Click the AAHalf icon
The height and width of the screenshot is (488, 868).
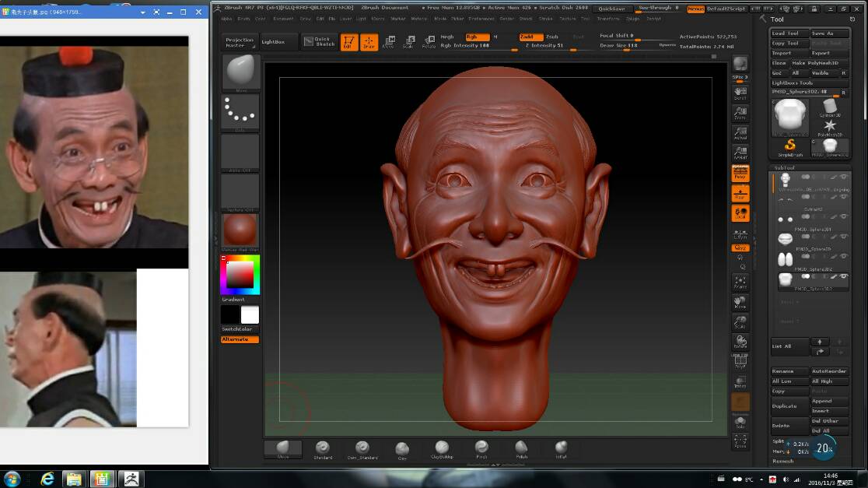point(740,153)
